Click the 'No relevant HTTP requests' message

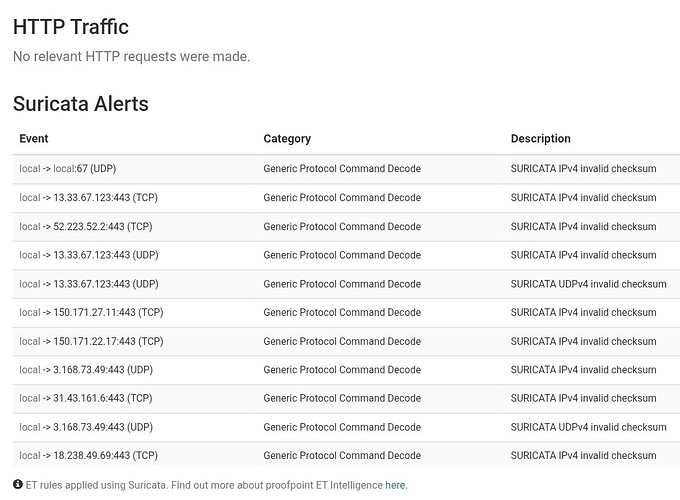tap(131, 57)
